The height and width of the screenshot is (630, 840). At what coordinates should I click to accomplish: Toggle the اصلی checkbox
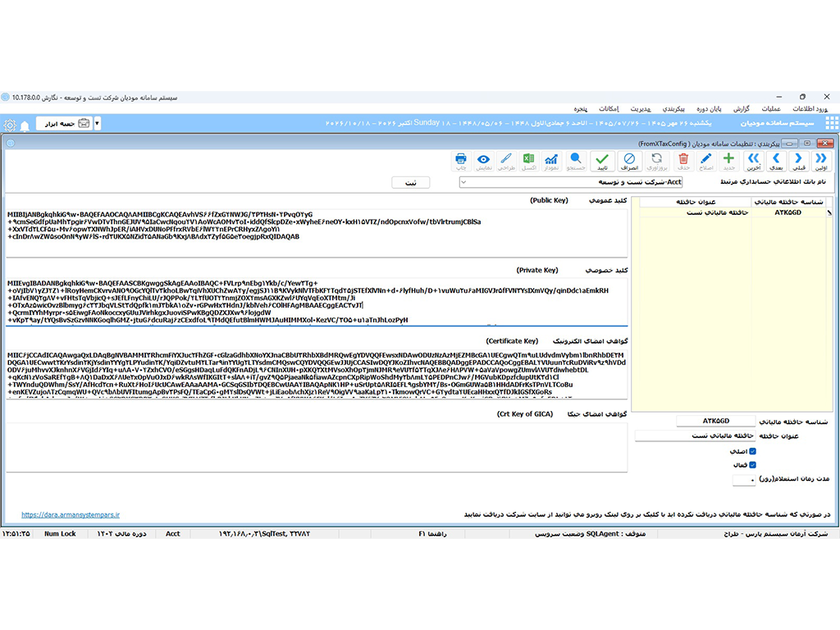pyautogui.click(x=752, y=451)
